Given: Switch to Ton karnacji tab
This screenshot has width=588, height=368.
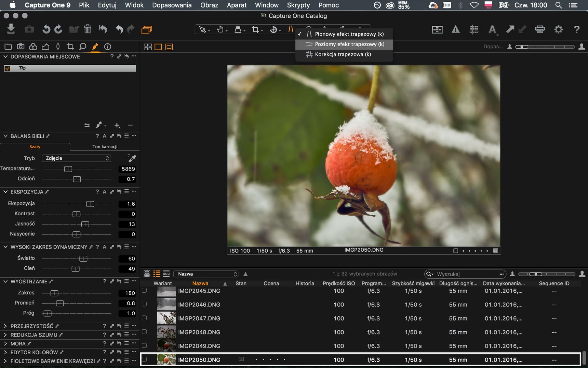Looking at the screenshot, I should coord(105,147).
